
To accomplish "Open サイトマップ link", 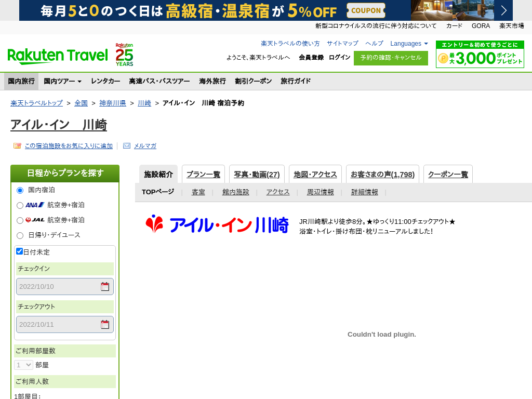I will tap(342, 44).
